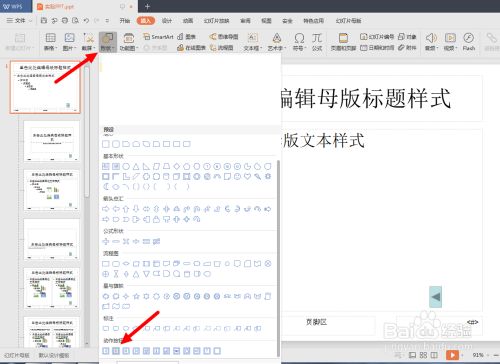Select the flowchart process rectangle shape
This screenshot has height=364, width=500.
coord(106,264)
